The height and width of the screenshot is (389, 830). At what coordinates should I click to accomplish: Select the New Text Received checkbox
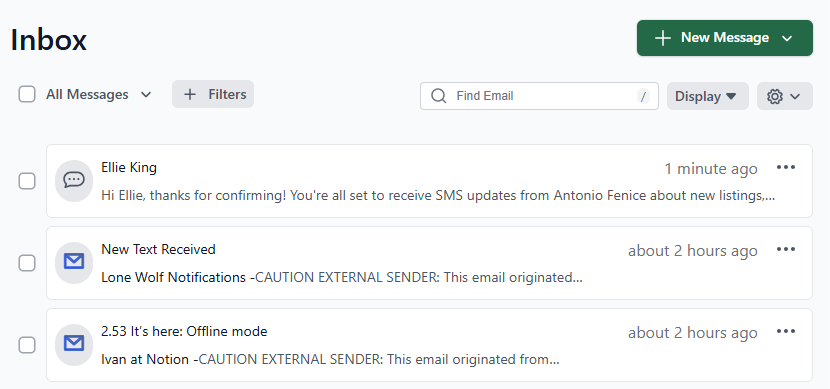tap(27, 263)
